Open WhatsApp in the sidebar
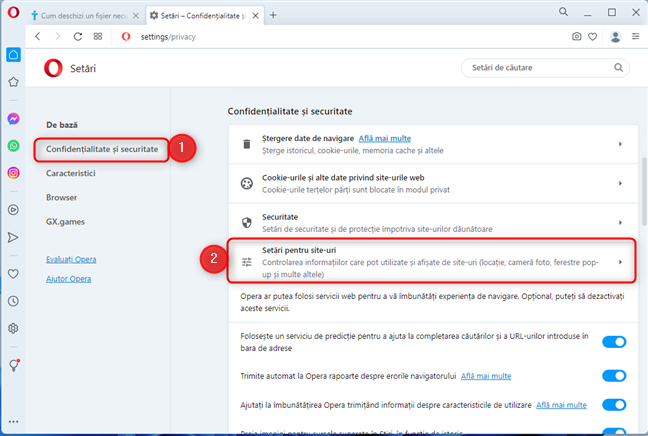The height and width of the screenshot is (436, 648). [x=13, y=146]
